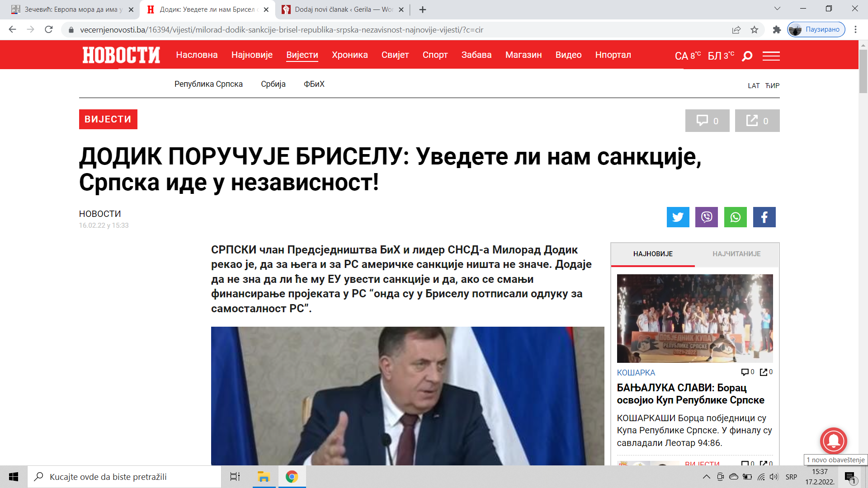Bookmark this page with star icon
868x488 pixels.
[x=755, y=30]
